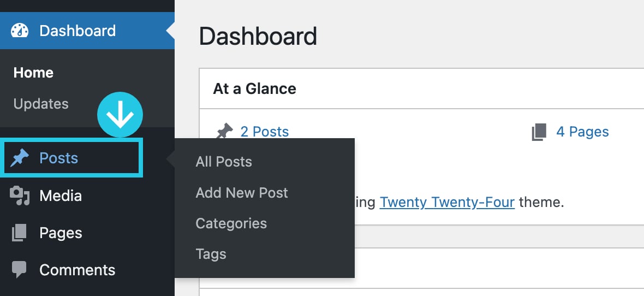
Task: Open the 2 Posts link
Action: [265, 132]
